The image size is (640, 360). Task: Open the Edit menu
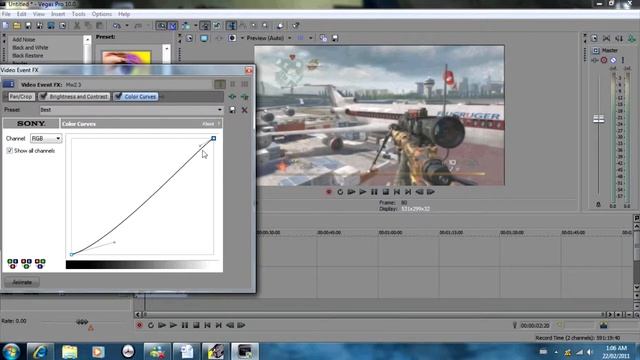[x=22, y=14]
